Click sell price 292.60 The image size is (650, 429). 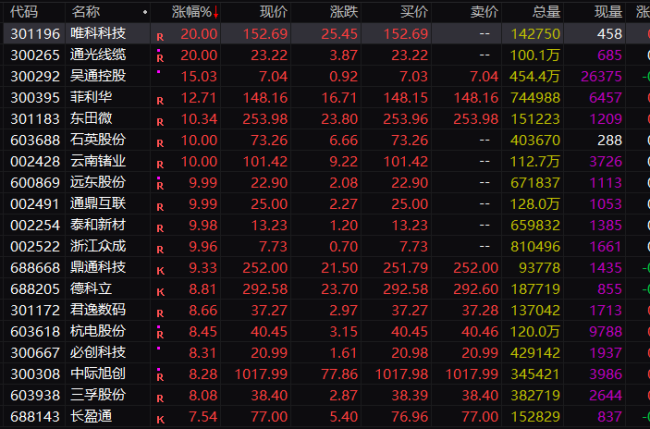click(476, 289)
